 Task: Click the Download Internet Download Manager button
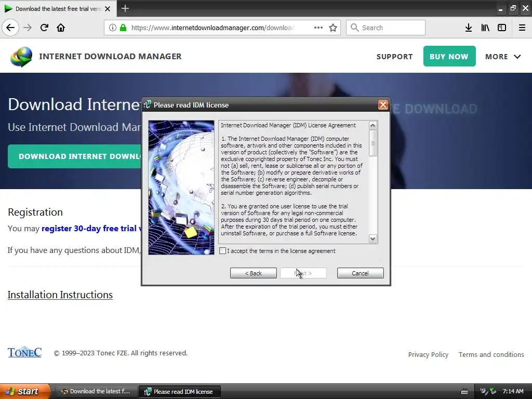[x=75, y=156]
